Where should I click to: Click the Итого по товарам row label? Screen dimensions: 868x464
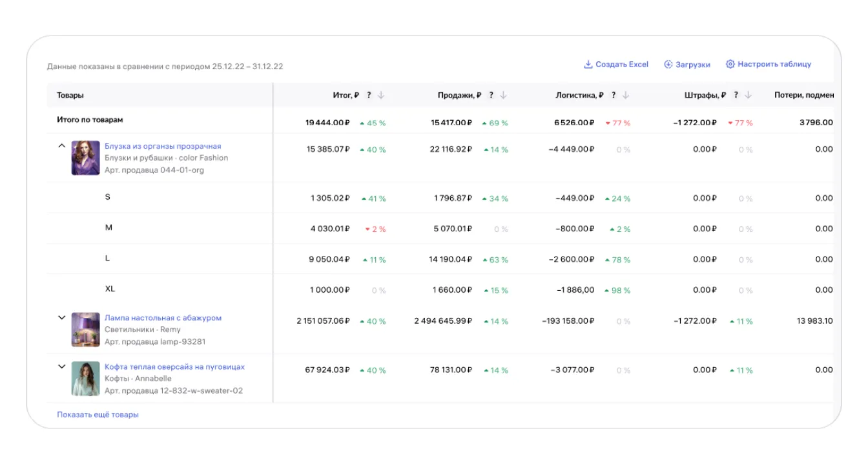coord(90,120)
